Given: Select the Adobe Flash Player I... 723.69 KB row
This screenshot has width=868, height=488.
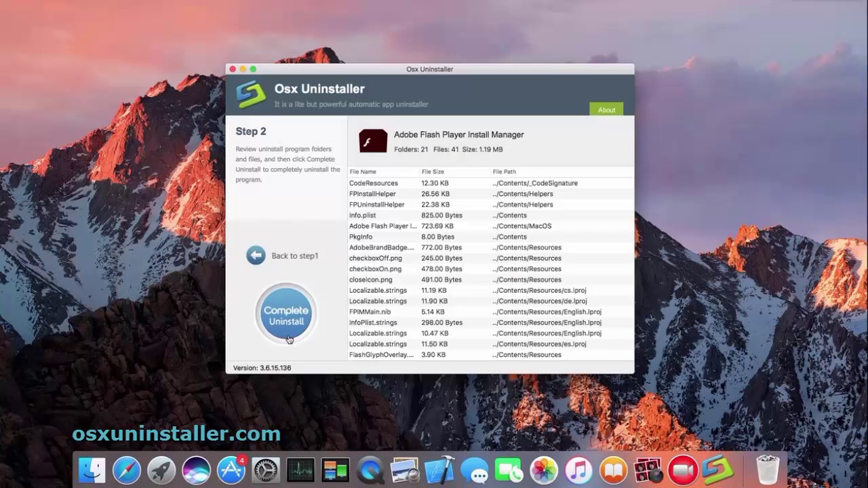Looking at the screenshot, I should pos(491,226).
